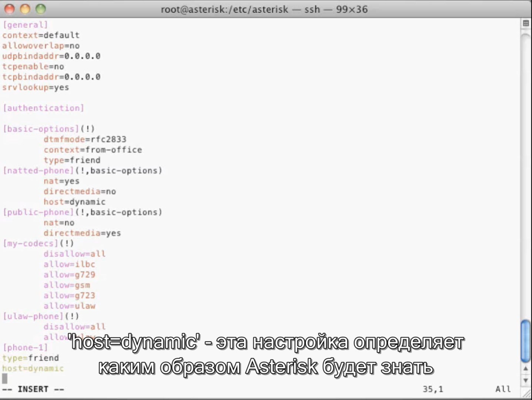Click the allow=ulaw line under my-codecs
Viewport: 532px width, 400px height.
[70, 306]
